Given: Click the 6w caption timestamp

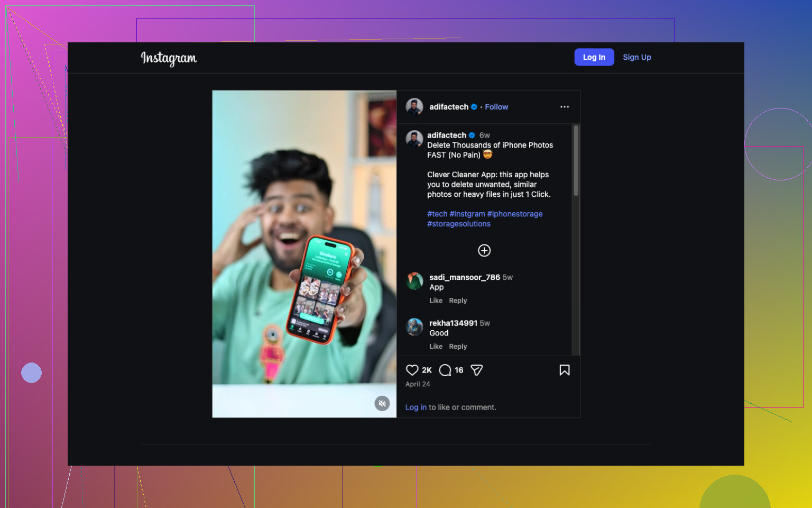Looking at the screenshot, I should (485, 135).
